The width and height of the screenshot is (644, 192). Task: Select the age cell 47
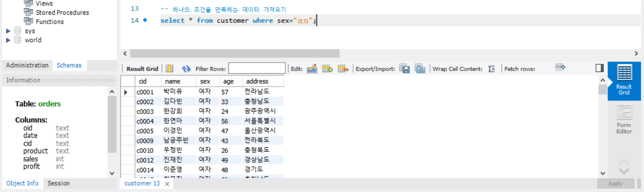point(230,131)
